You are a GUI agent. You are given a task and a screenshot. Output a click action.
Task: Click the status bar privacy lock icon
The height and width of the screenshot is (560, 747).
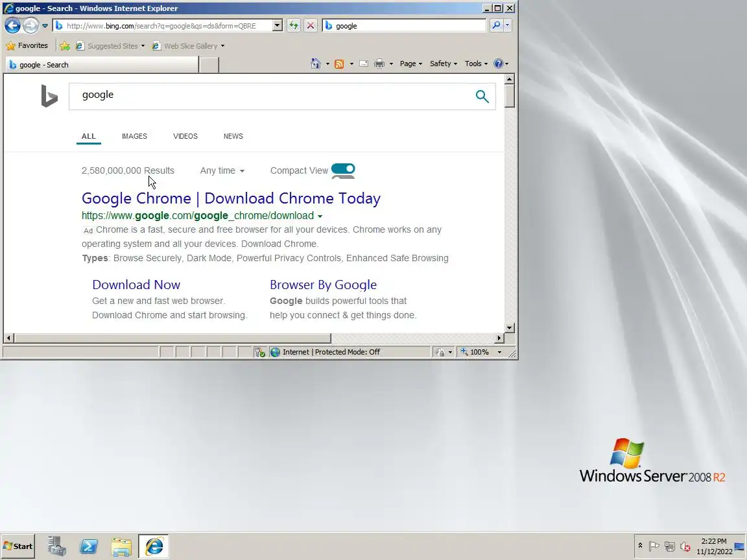coord(440,352)
